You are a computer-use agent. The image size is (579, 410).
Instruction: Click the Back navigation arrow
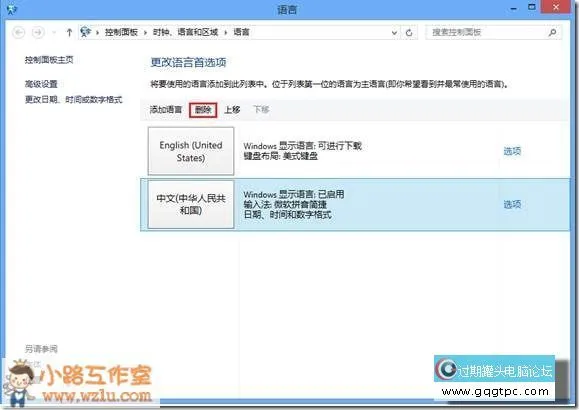(19, 33)
